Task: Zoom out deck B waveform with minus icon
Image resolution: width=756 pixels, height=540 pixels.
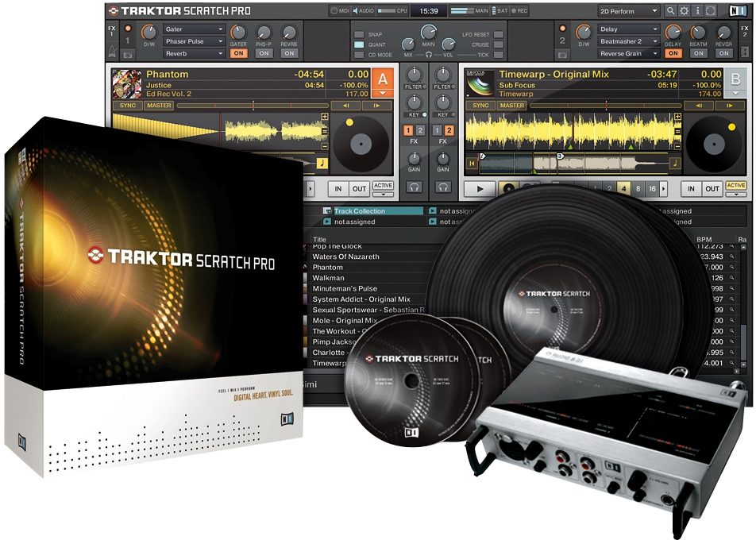Action: click(677, 146)
